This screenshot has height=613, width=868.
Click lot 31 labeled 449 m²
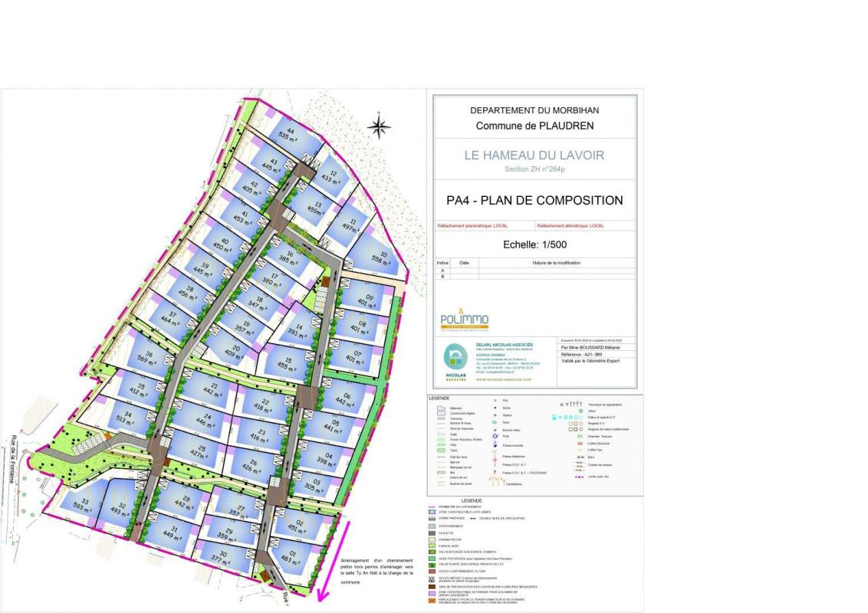click(x=173, y=532)
